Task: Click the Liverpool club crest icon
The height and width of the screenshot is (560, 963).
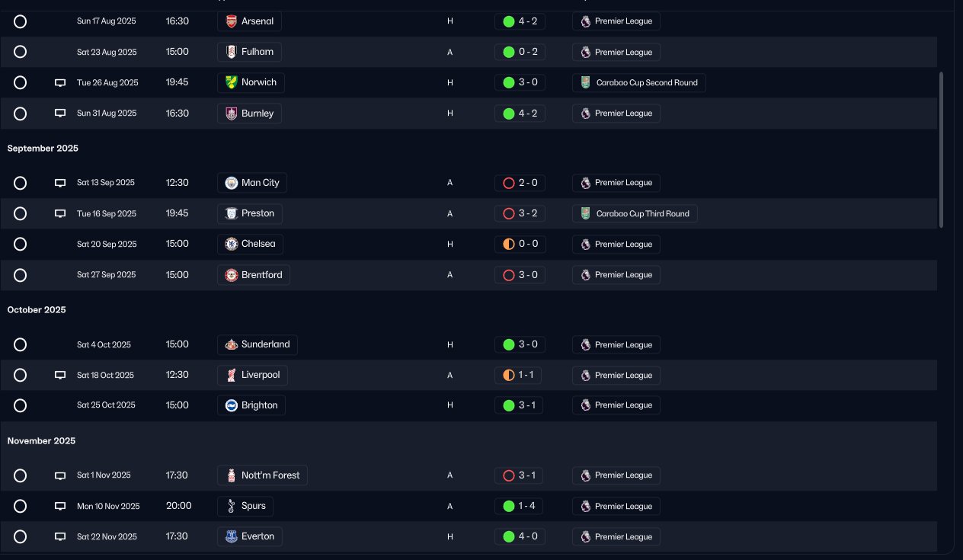Action: pyautogui.click(x=232, y=375)
